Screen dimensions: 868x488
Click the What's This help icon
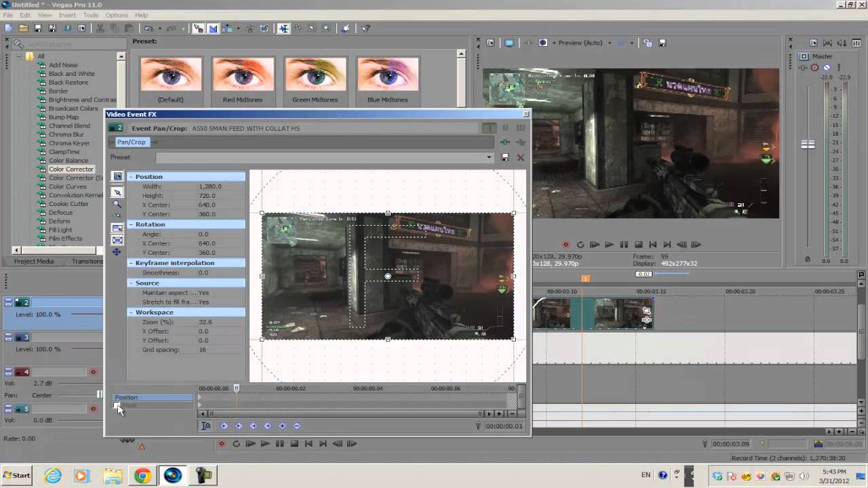pos(366,28)
